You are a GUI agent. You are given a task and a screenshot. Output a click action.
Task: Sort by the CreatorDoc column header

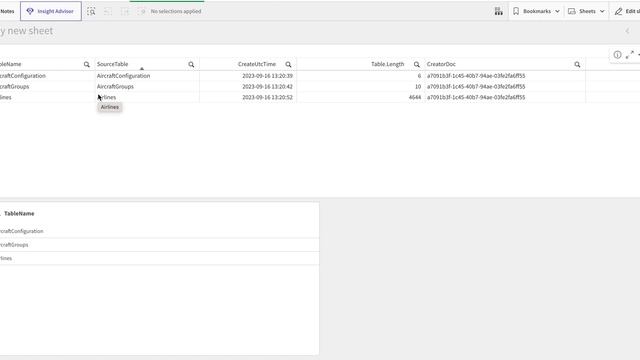[441, 64]
